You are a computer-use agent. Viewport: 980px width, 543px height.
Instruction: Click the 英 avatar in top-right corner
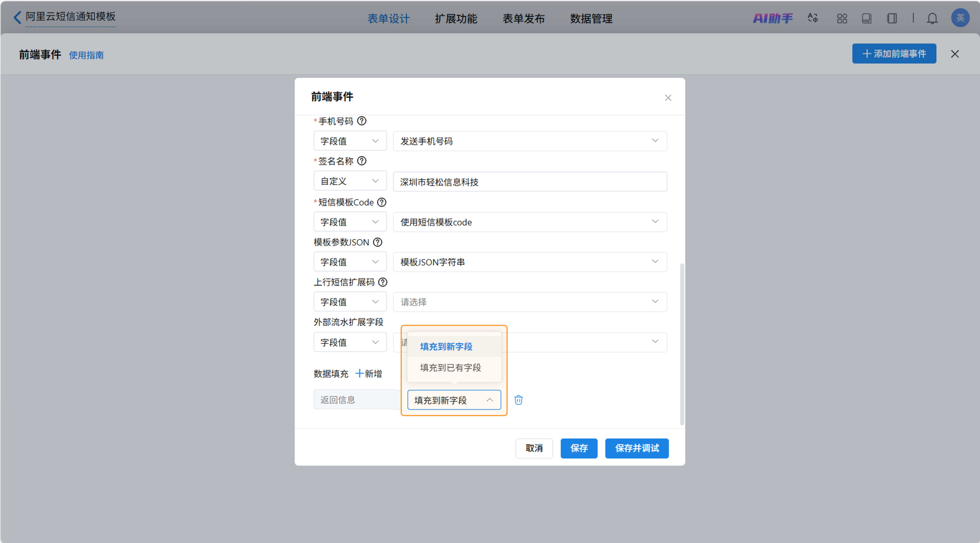(960, 18)
